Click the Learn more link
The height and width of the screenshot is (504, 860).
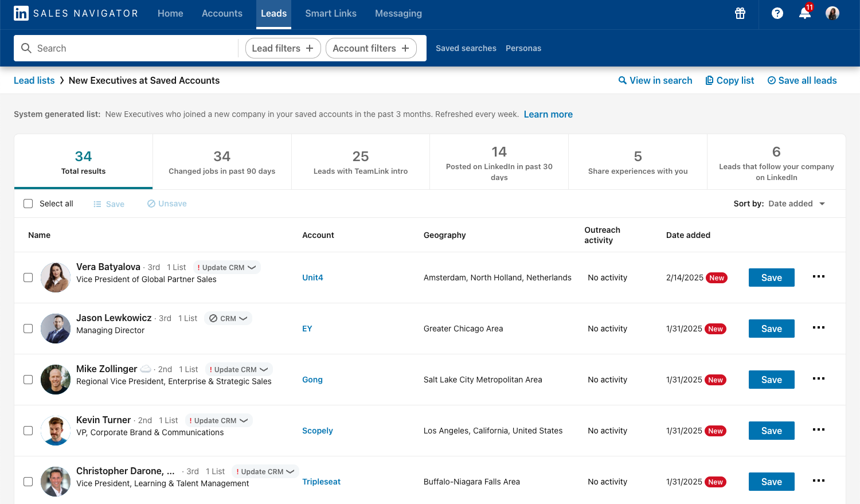pos(548,114)
